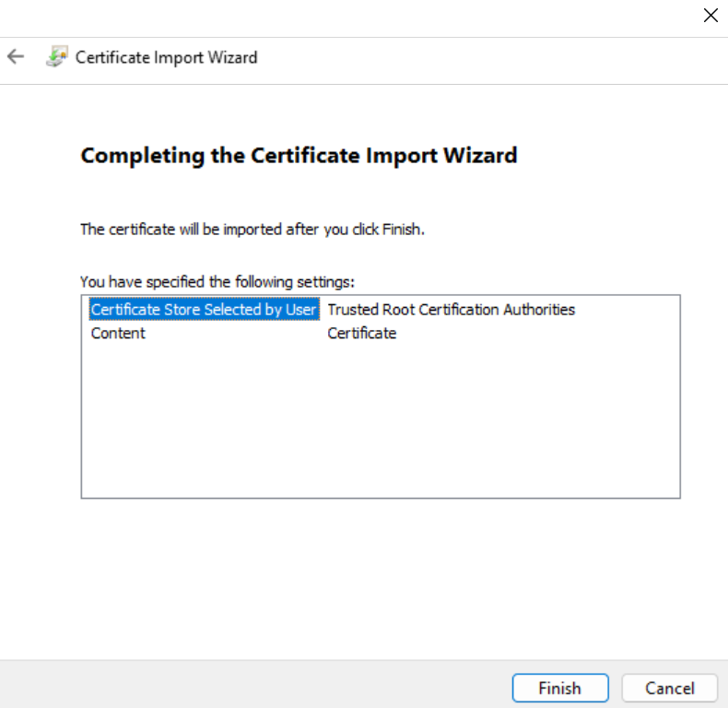Click the "Trusted Root Certification Authorities" value
Screen dimensions: 728x708
(451, 310)
